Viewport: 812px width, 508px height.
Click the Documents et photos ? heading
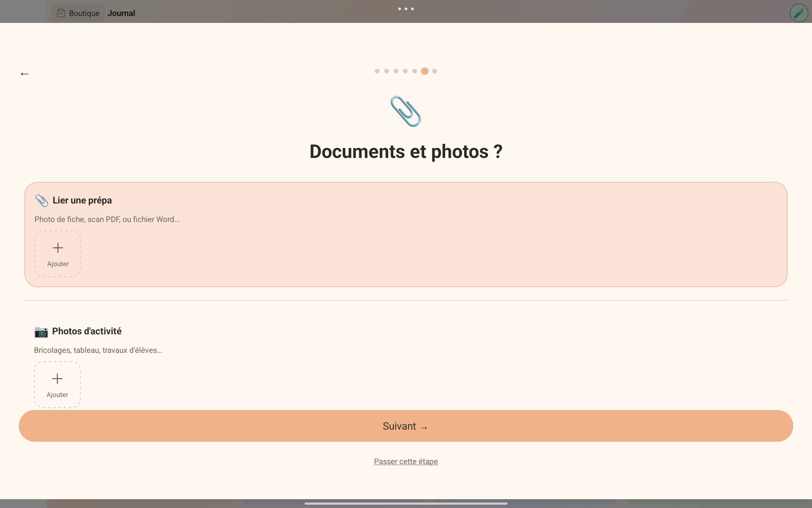(406, 152)
